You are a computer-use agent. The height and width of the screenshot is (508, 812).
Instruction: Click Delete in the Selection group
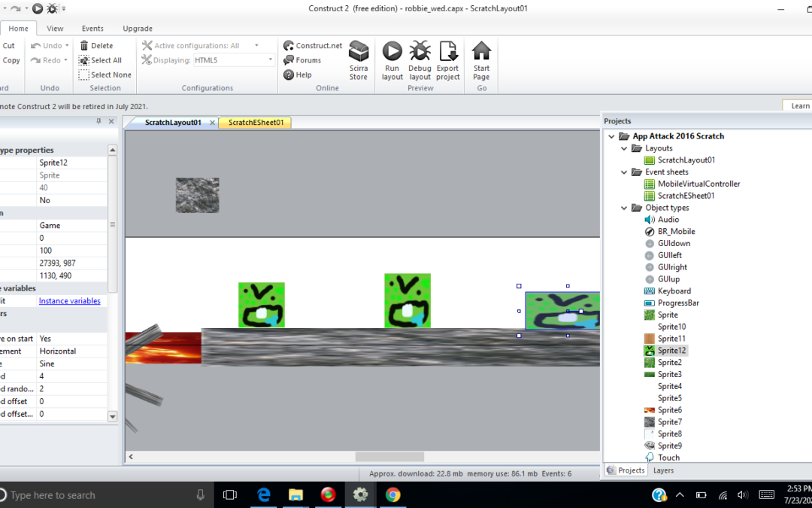96,46
